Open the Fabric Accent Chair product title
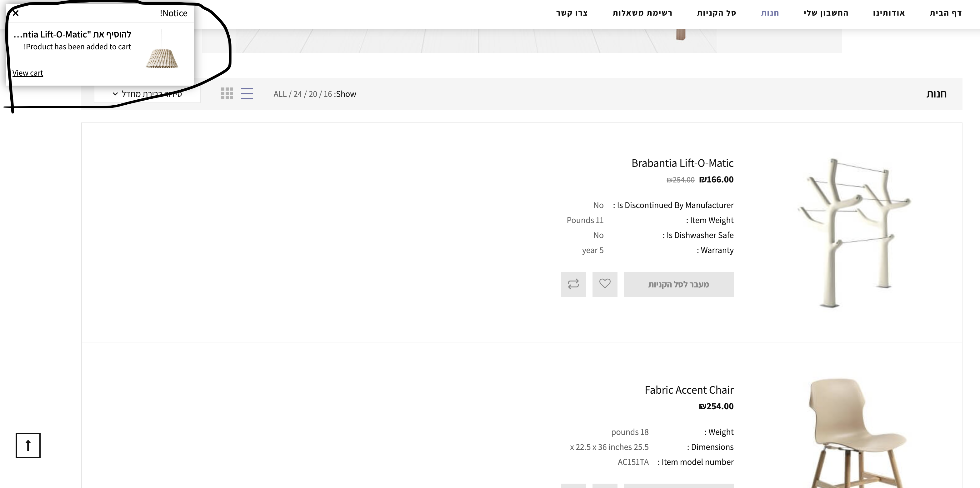This screenshot has width=980, height=488. tap(689, 390)
